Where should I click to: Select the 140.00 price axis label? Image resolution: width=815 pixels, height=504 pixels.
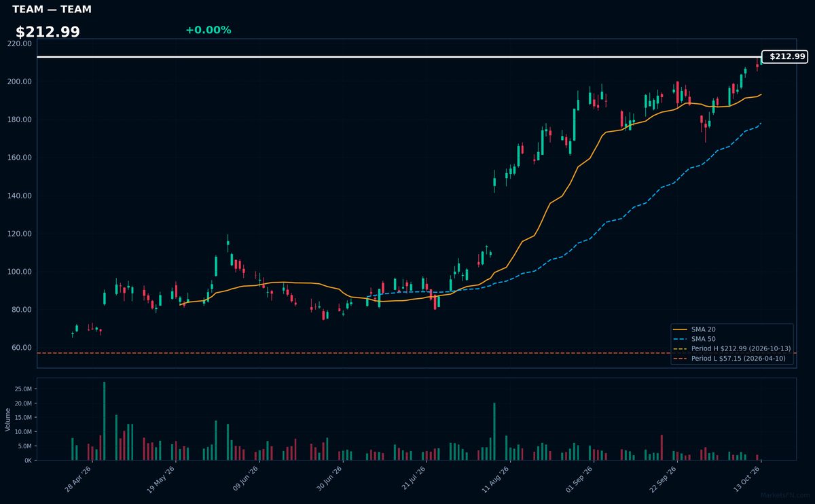[20, 196]
